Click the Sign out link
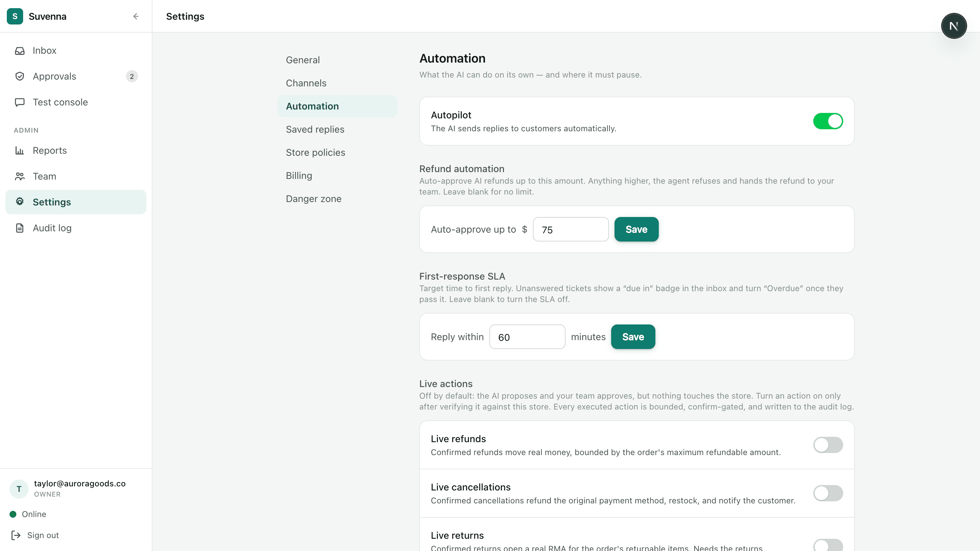The image size is (980, 551). (x=43, y=535)
